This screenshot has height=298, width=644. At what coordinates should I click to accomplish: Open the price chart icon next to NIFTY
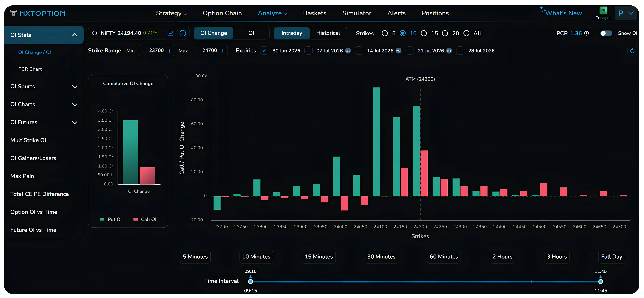click(170, 33)
